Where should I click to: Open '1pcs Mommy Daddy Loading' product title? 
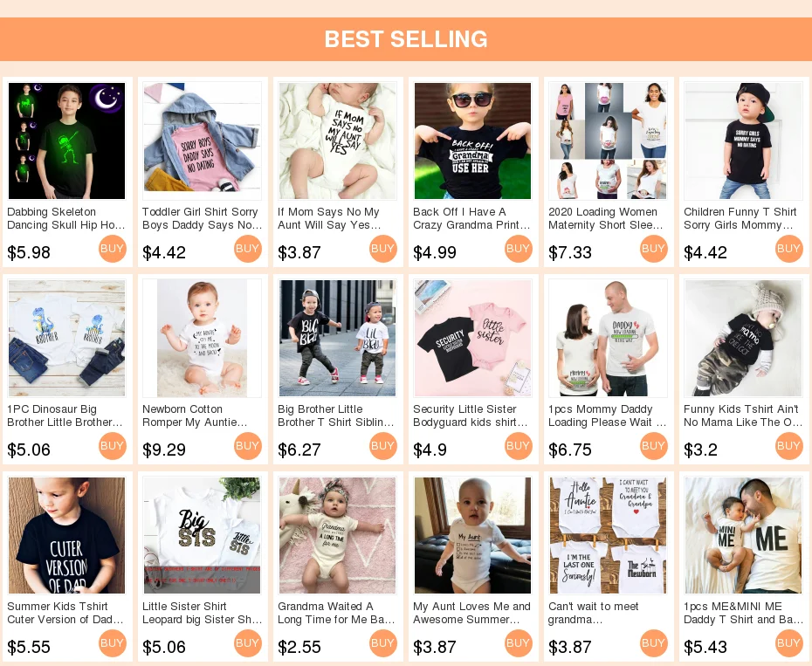pos(607,415)
